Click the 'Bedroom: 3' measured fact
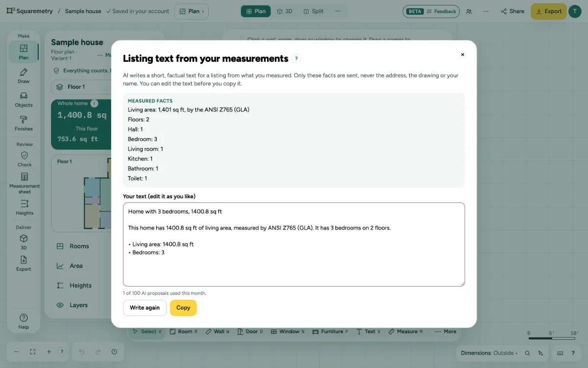Viewport: 588px width, 368px height. pos(143,139)
